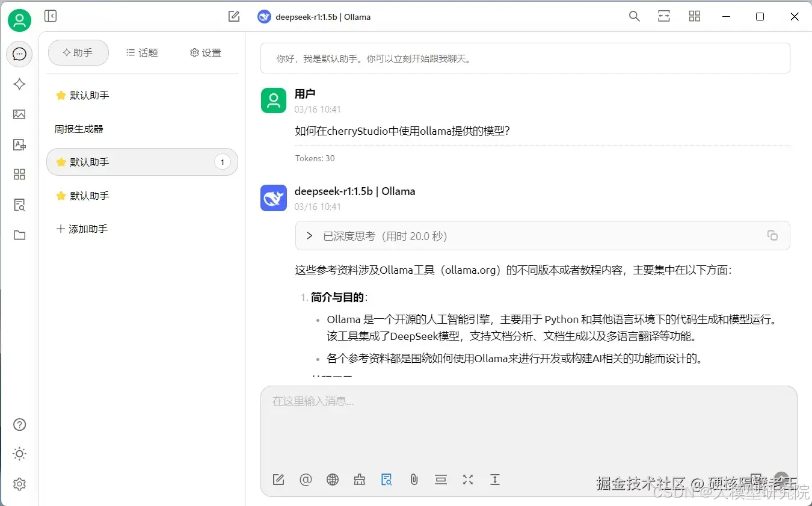Click the user question about cherryStudio and ollama

[402, 131]
